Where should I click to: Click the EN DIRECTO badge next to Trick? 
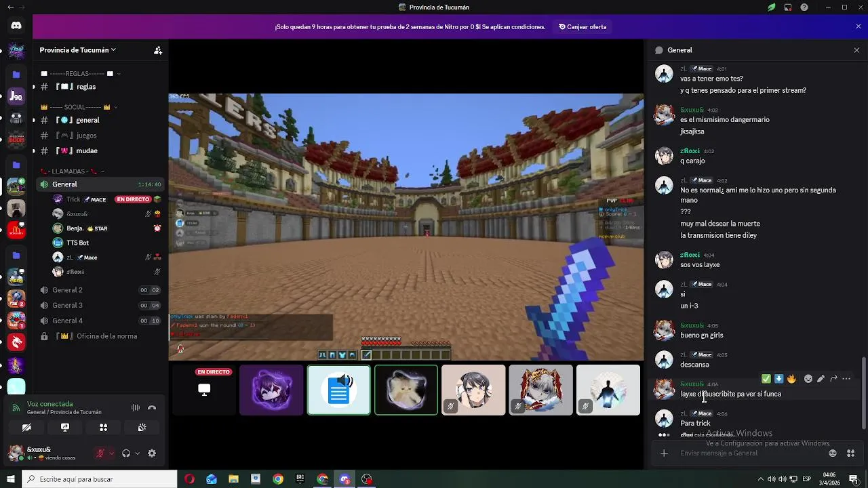pos(133,199)
